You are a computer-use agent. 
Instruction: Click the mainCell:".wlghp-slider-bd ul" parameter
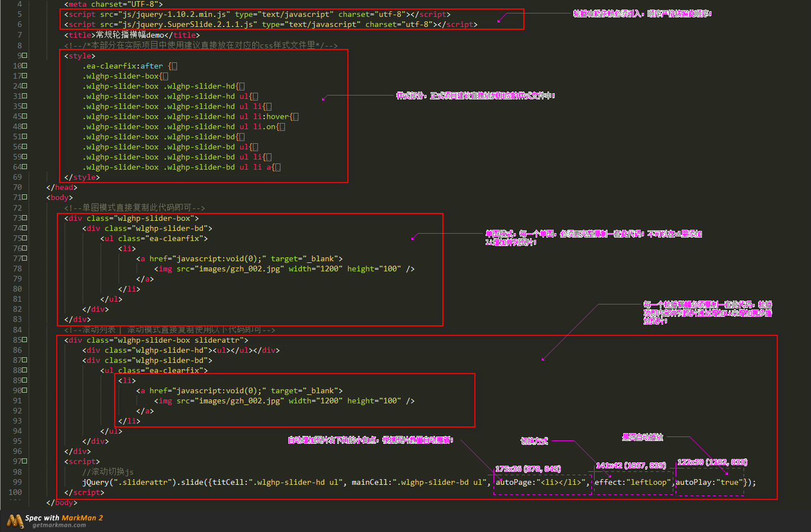click(x=419, y=482)
